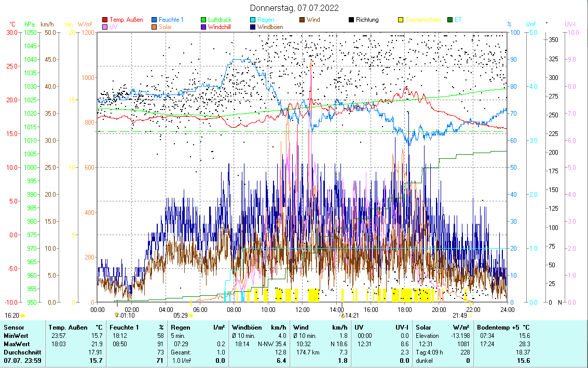Viewport: 588px width, 368px height.
Task: Click the 'Tag:4:09 h' sunshine duration
Action: point(429,352)
